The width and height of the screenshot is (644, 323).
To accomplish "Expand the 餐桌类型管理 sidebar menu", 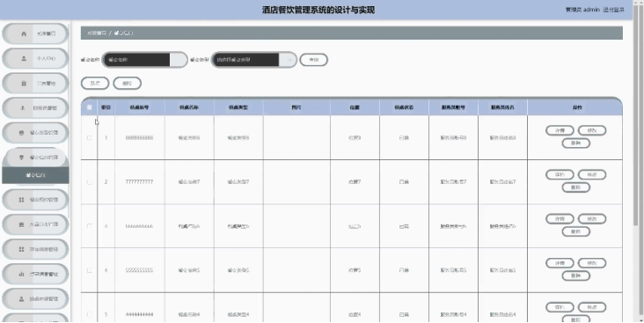I will coord(35,133).
